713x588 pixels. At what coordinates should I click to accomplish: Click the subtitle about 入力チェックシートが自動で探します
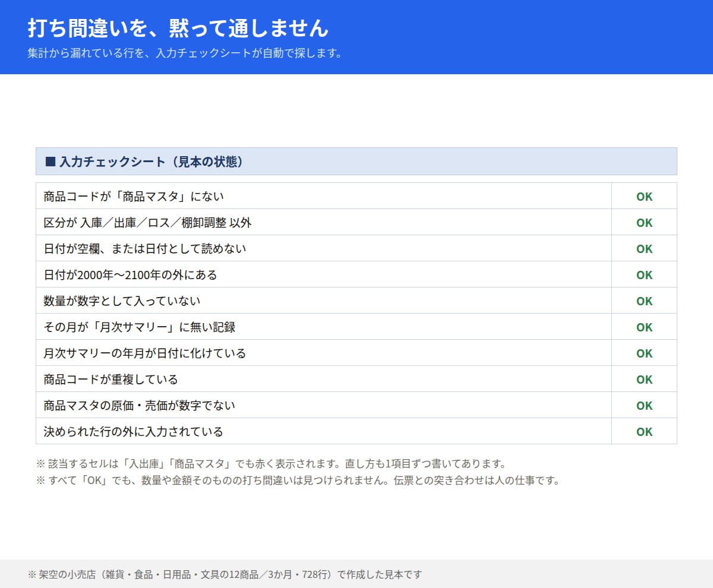[x=185, y=53]
